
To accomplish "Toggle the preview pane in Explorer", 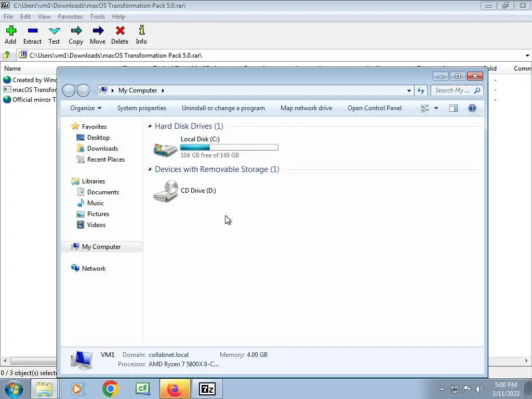I will pos(454,108).
